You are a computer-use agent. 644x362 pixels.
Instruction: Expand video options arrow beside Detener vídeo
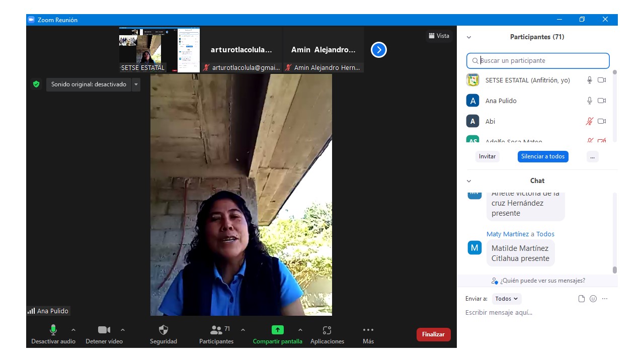[123, 330]
